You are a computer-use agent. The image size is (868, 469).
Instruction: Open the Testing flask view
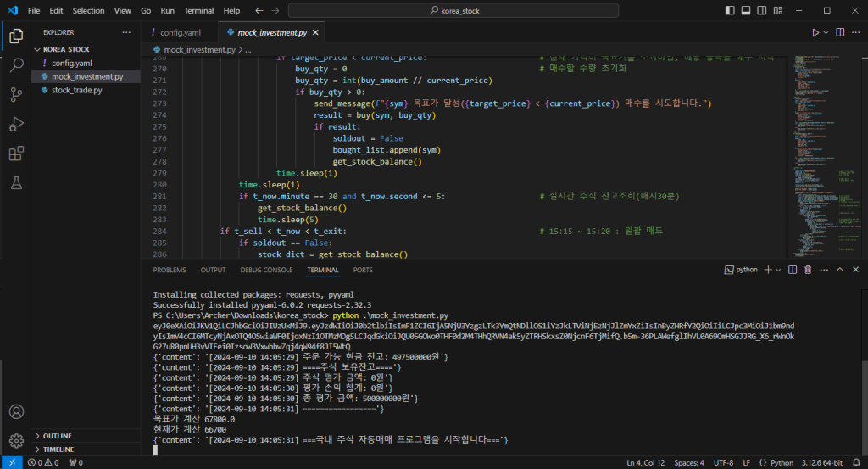pos(16,182)
